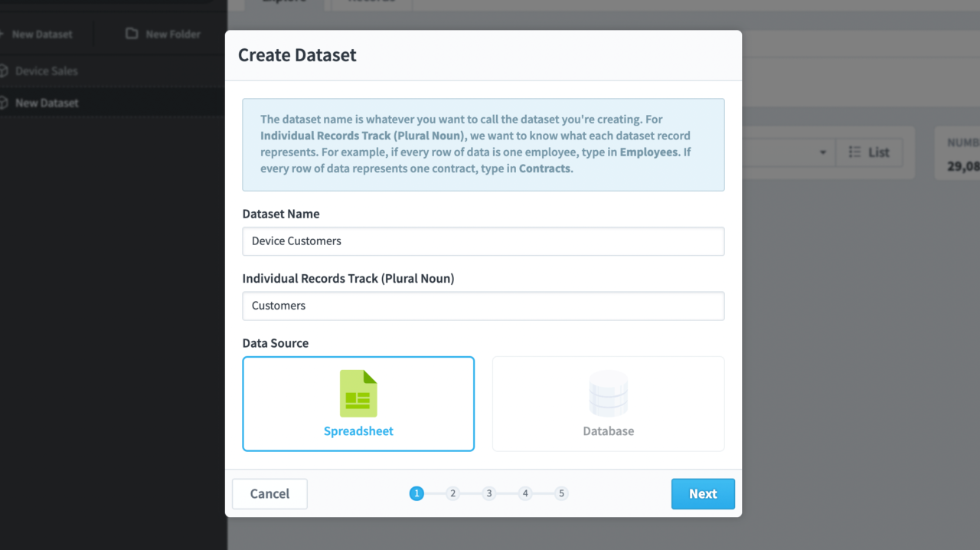Click the Customers plural noun input field
The height and width of the screenshot is (550, 980).
click(x=483, y=305)
